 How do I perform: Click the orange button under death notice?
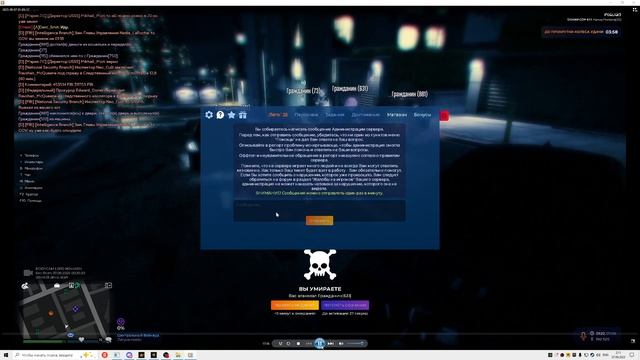(295, 305)
